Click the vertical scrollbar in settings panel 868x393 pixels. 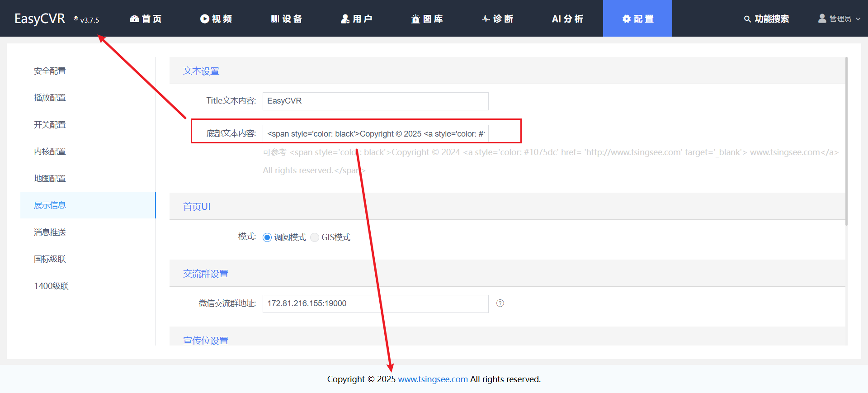tap(846, 141)
